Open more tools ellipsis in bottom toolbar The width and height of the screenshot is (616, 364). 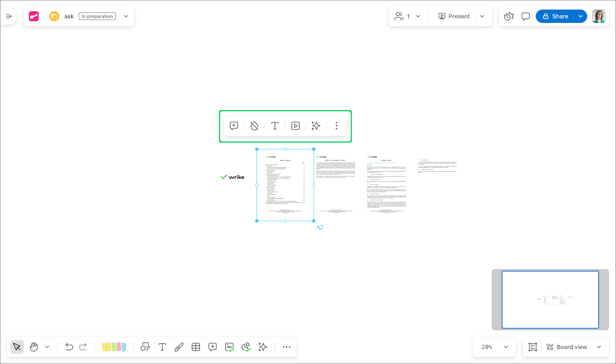[x=286, y=347]
